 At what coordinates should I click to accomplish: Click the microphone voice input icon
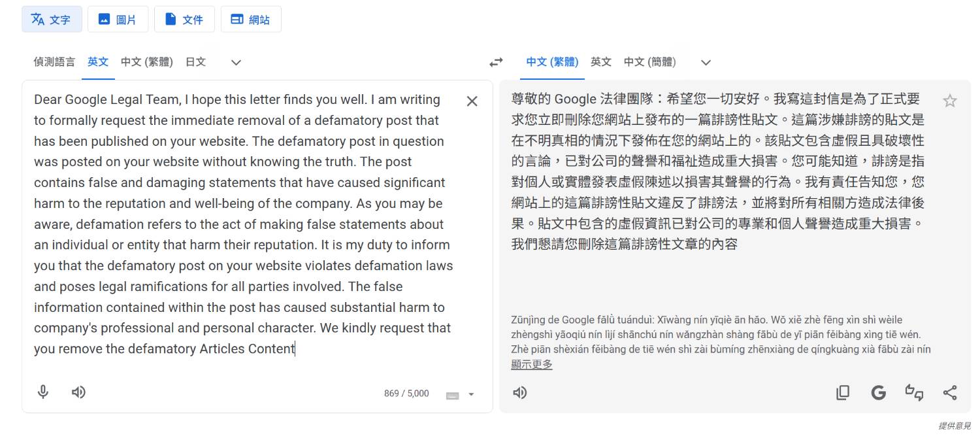(x=43, y=392)
